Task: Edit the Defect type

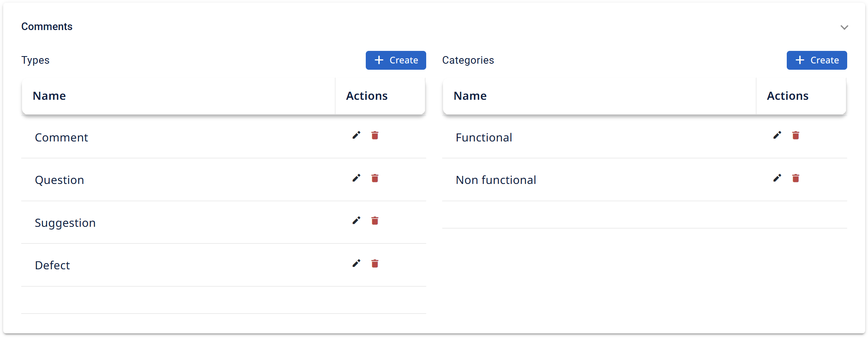Action: (x=356, y=263)
